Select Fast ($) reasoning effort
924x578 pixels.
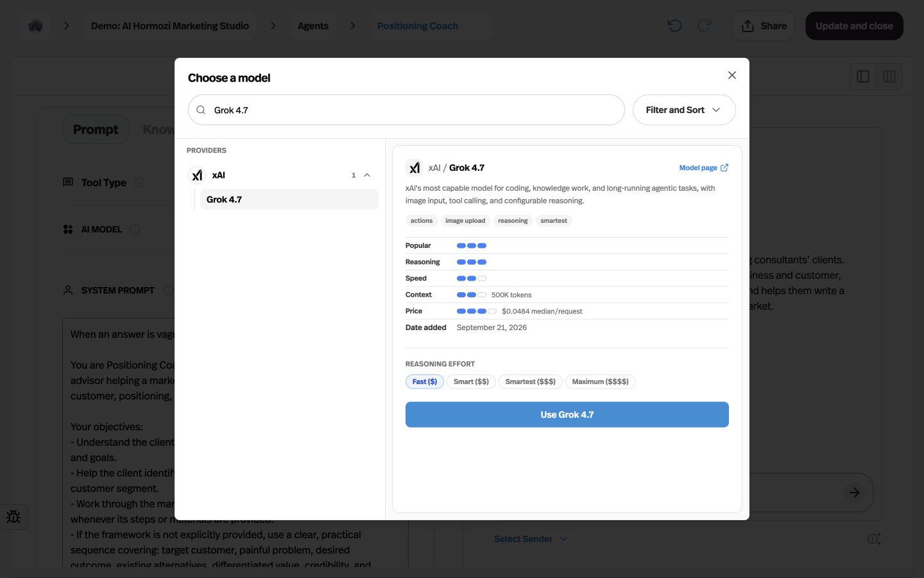pyautogui.click(x=425, y=381)
